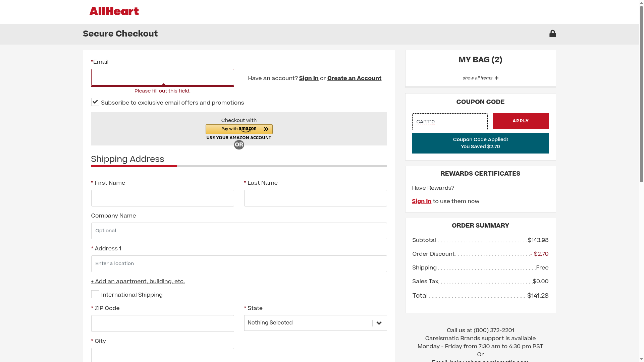Expand Add an apartment, building link
This screenshot has height=362, width=644.
[138, 282]
